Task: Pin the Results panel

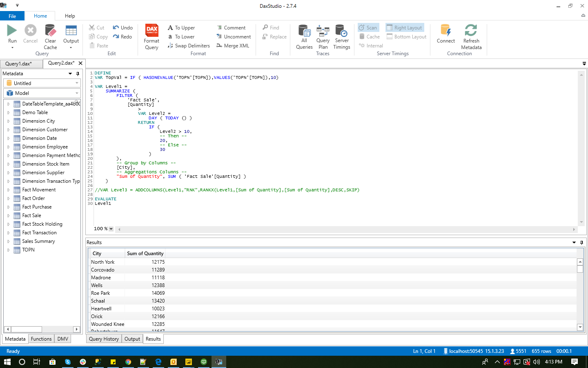Action: [x=581, y=242]
